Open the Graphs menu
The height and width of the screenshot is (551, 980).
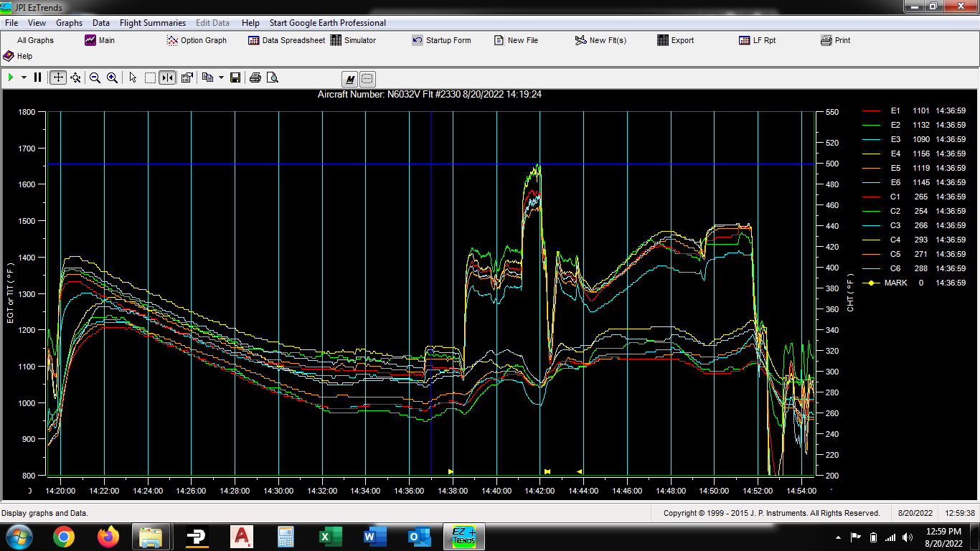(69, 22)
